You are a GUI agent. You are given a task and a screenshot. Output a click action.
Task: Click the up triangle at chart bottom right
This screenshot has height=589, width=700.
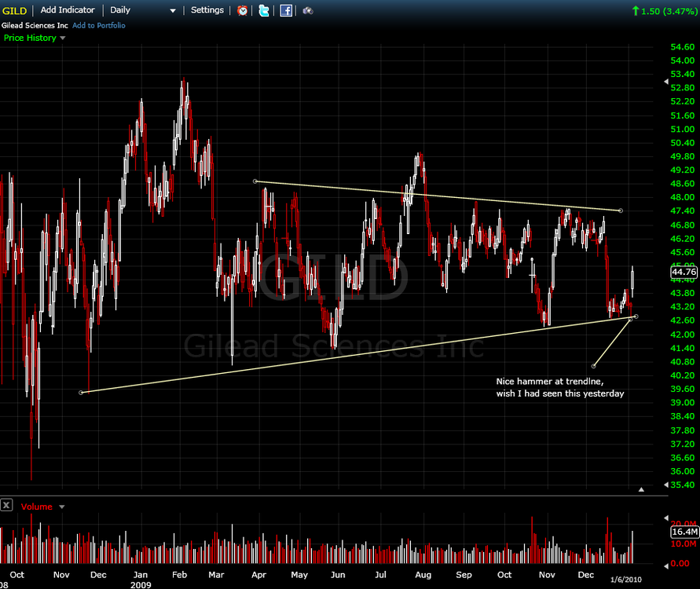pos(641,489)
